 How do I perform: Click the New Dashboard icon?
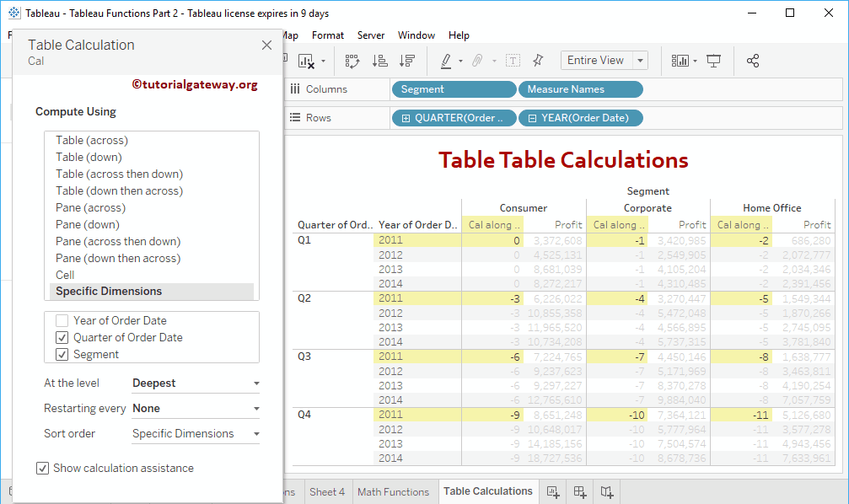(x=580, y=491)
